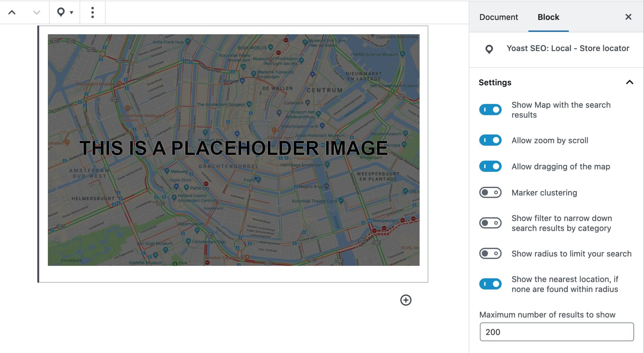Disable Show Map with search results
This screenshot has width=644, height=353.
pos(490,110)
